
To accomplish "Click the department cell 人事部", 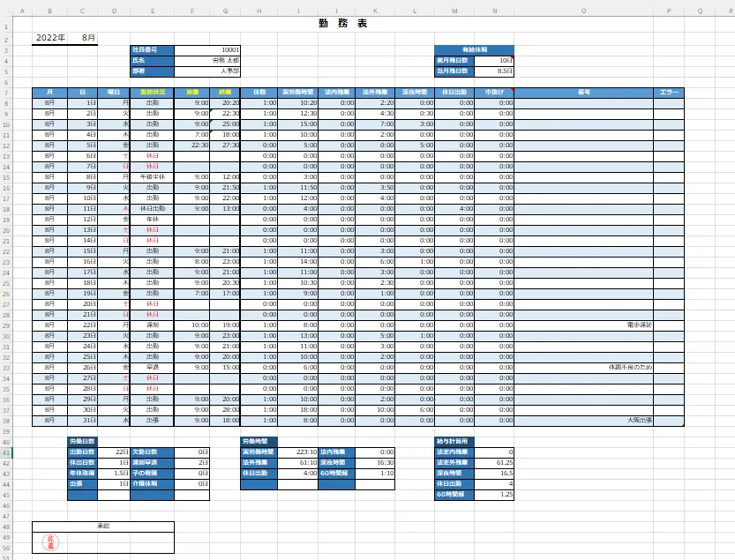I will pyautogui.click(x=207, y=71).
